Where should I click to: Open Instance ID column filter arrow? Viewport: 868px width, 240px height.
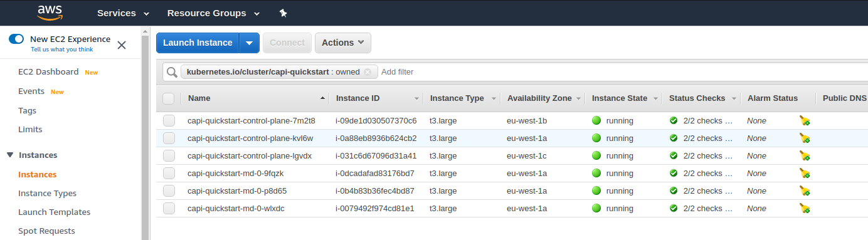click(x=416, y=99)
